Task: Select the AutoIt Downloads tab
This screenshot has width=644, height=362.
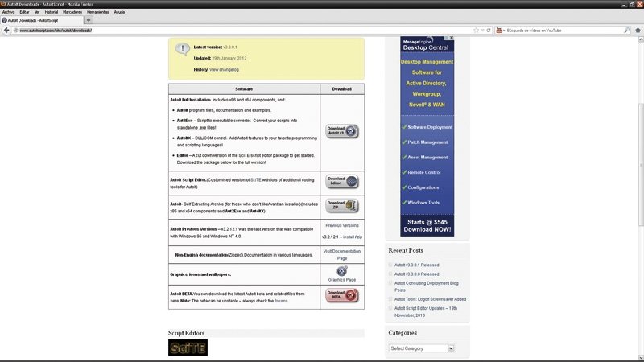Action: (x=42, y=20)
